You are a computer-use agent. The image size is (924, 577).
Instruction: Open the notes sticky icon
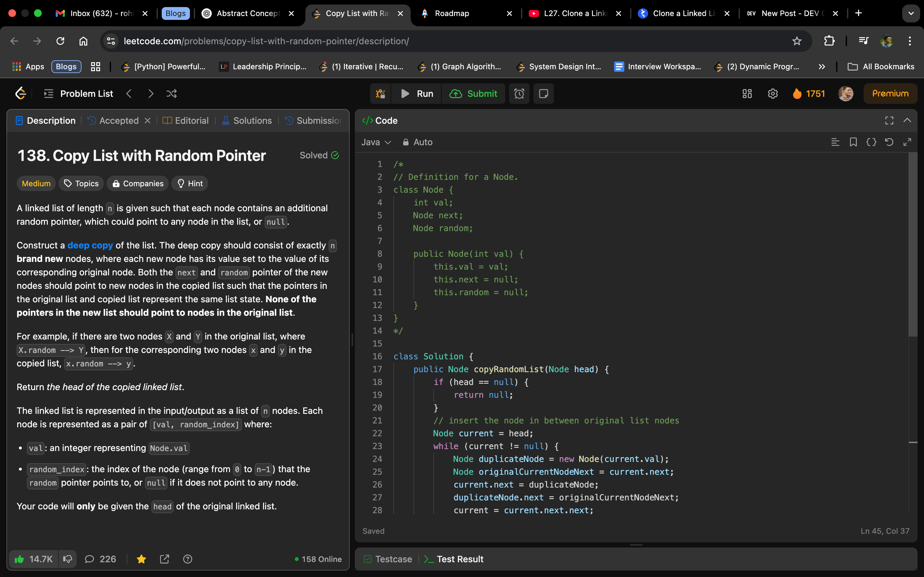pyautogui.click(x=543, y=94)
